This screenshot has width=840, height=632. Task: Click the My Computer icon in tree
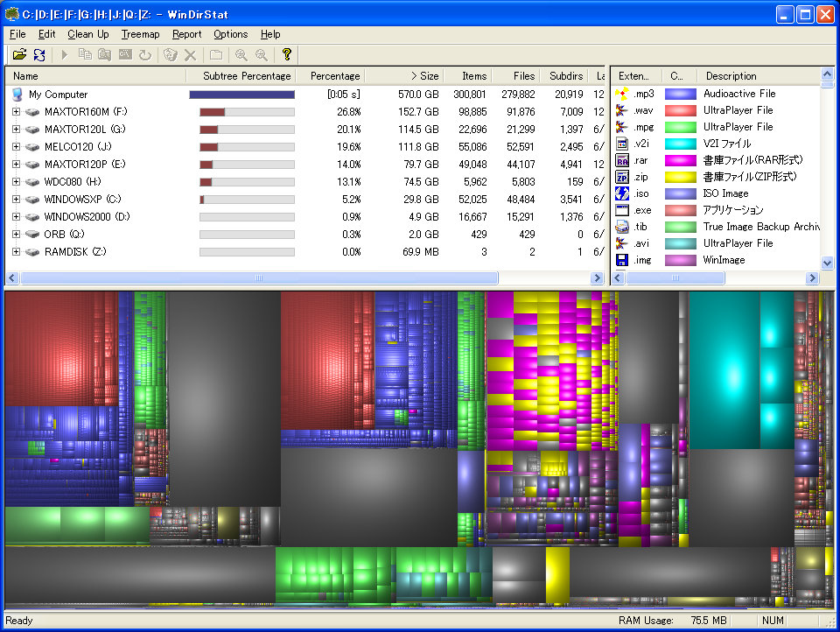pyautogui.click(x=17, y=95)
